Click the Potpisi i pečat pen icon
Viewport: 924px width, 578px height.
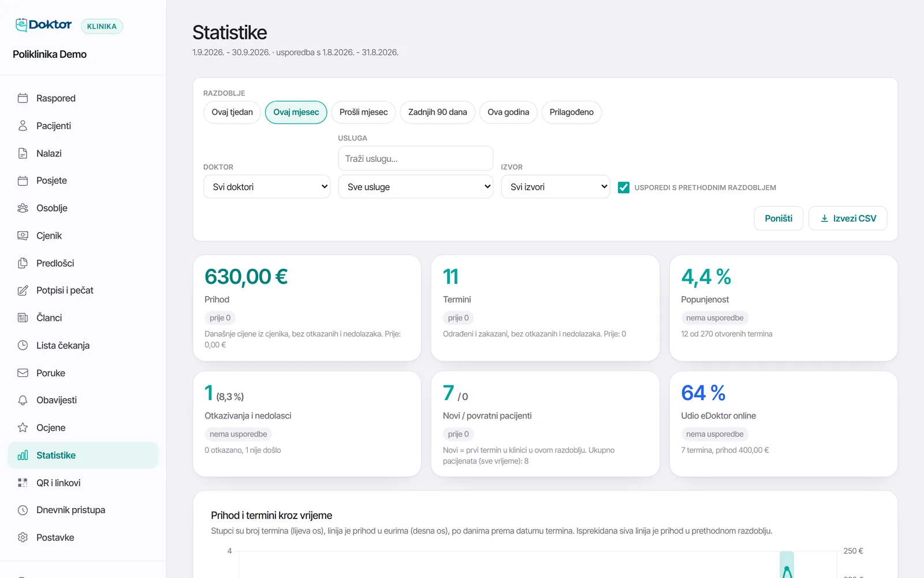23,290
